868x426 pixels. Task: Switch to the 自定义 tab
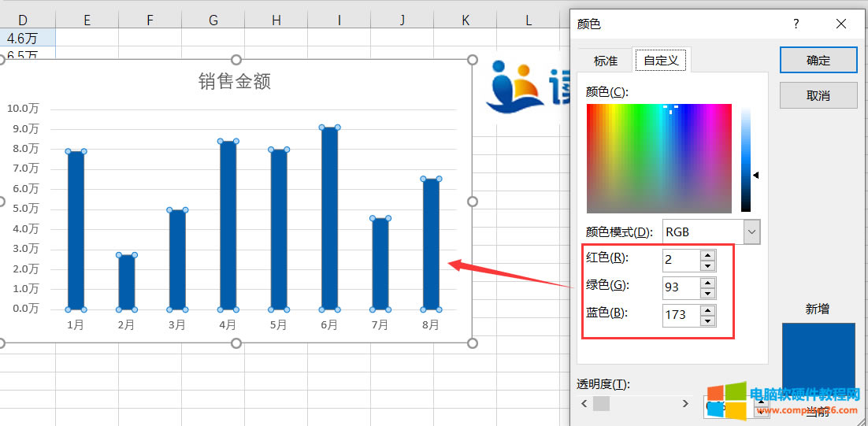(661, 60)
